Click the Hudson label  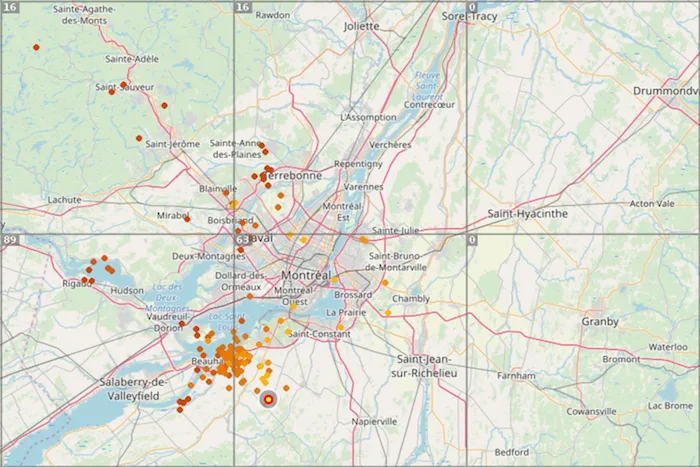[127, 291]
